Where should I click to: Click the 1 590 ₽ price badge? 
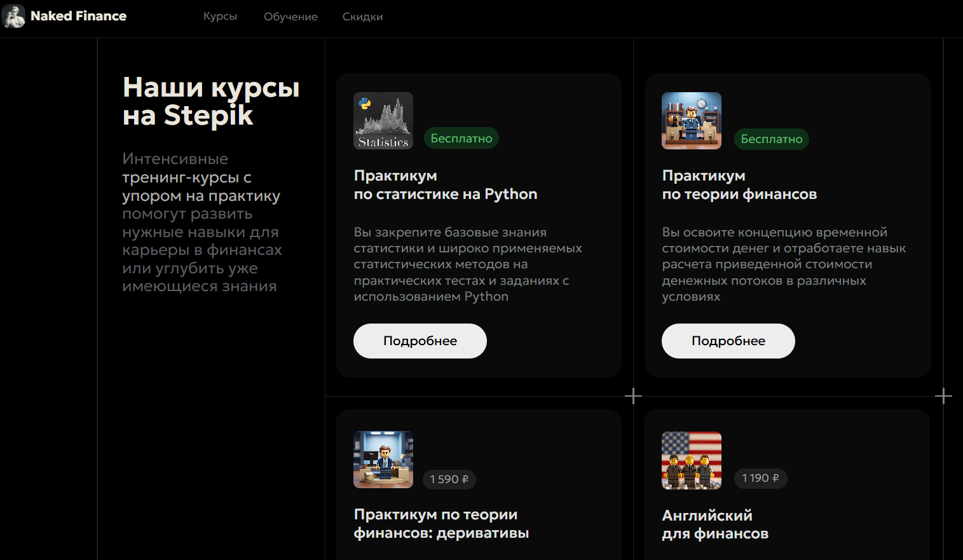pos(449,479)
